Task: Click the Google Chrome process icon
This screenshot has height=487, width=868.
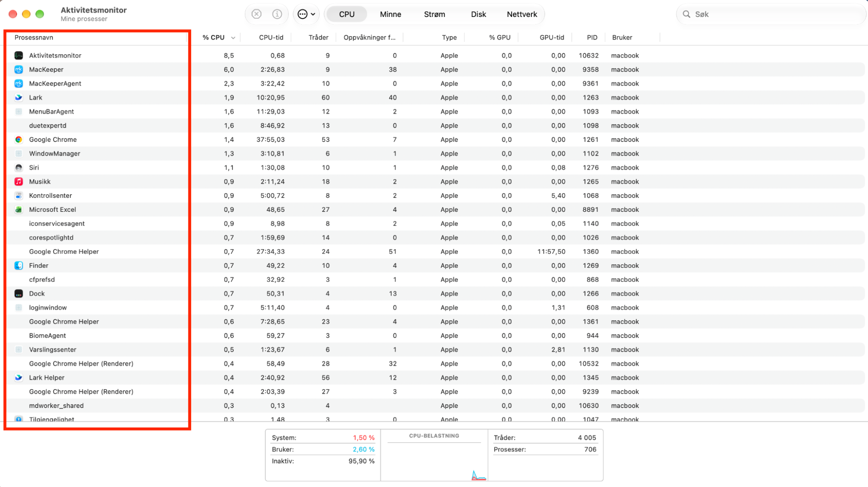Action: [x=19, y=139]
